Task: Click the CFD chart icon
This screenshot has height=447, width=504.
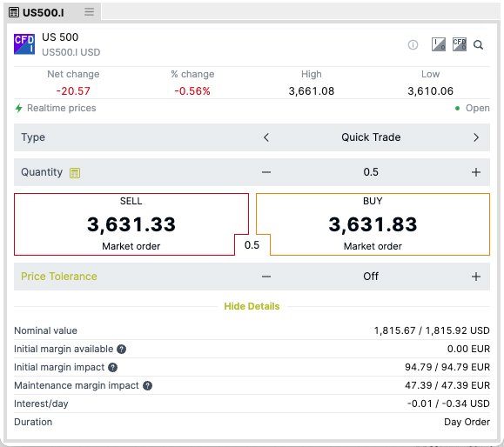Action: point(460,44)
